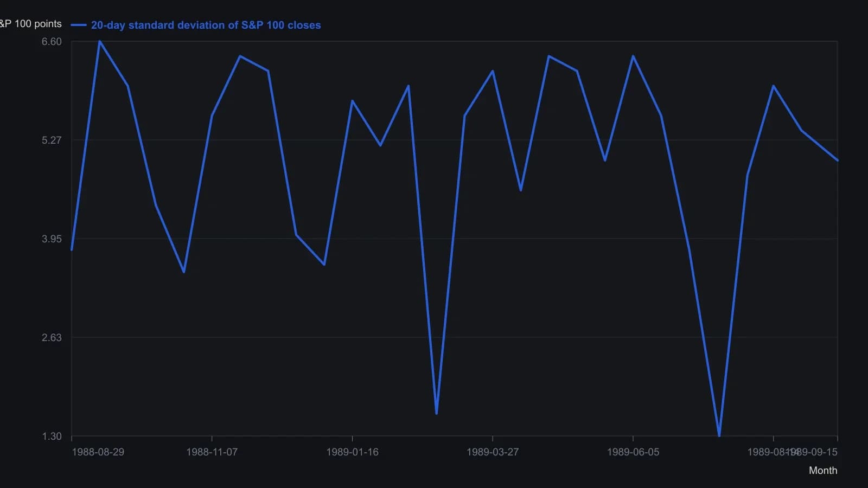Click the lowest data point at 1.30

(x=719, y=435)
